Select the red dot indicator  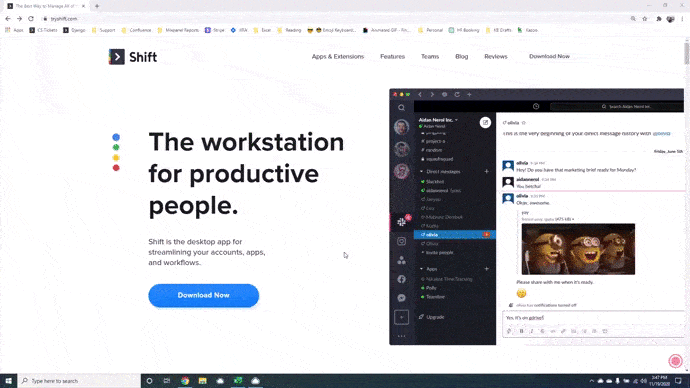pos(116,168)
